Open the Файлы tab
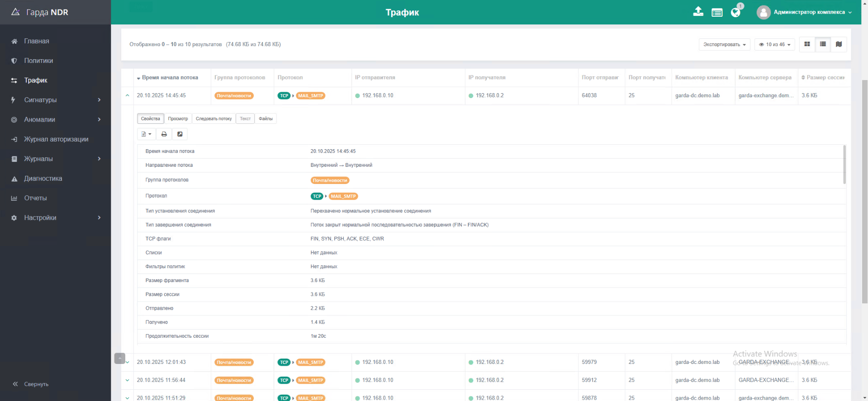 266,118
